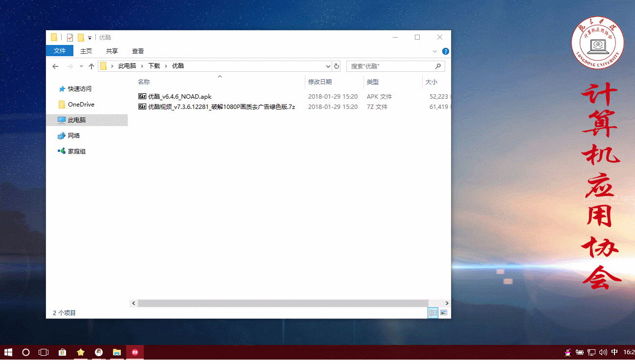Expand the chevron after 下载 in breadcrumb
The width and height of the screenshot is (635, 364).
click(x=166, y=66)
